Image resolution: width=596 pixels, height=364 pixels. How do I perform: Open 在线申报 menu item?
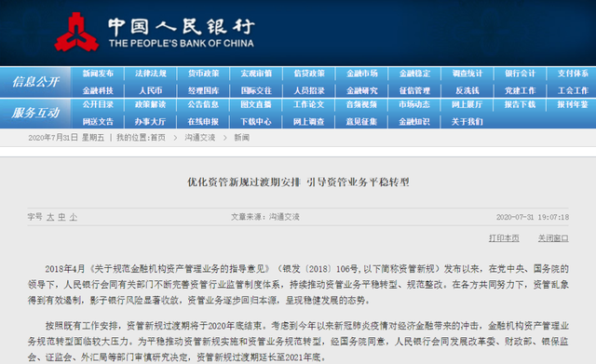[203, 122]
